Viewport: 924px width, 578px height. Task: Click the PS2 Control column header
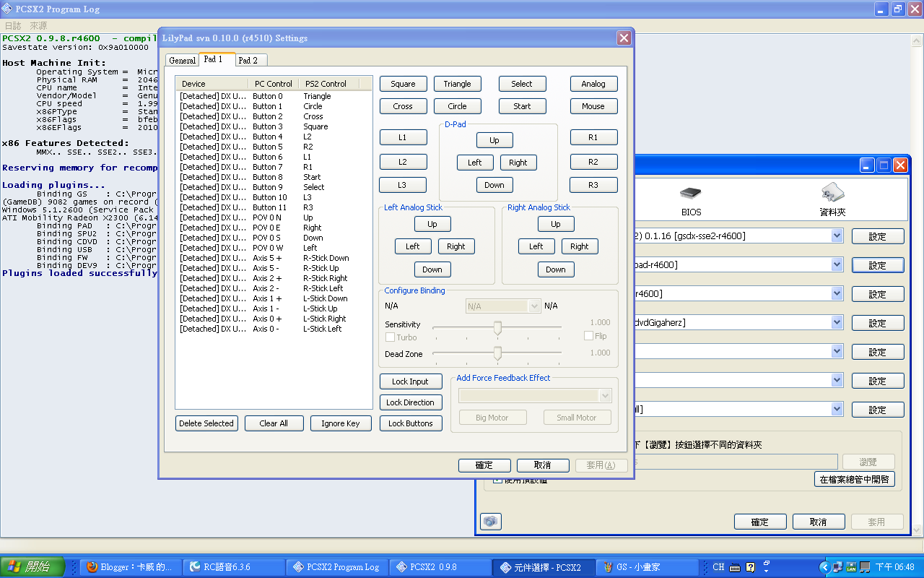click(329, 84)
